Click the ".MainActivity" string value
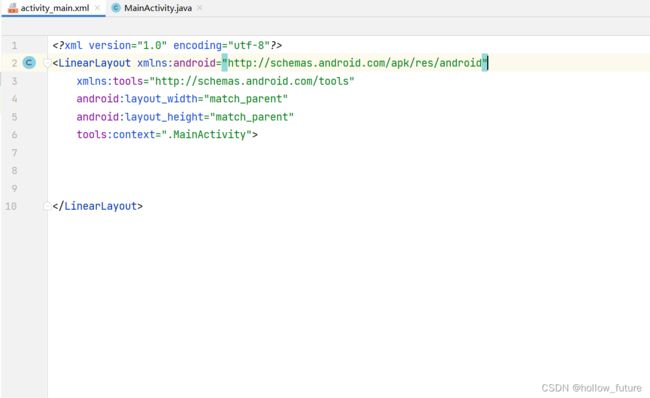The image size is (650, 398). 206,134
